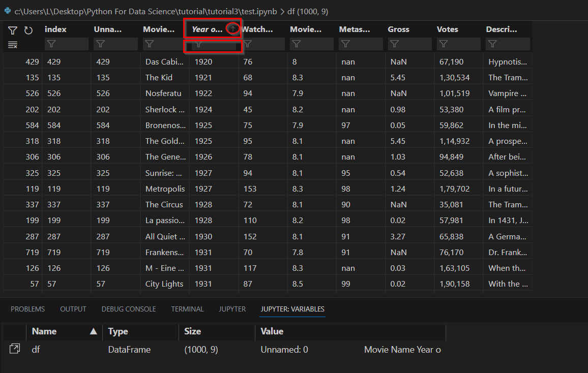This screenshot has height=373, width=588.
Task: Click the clear filters icon below funnel
Action: 13,45
